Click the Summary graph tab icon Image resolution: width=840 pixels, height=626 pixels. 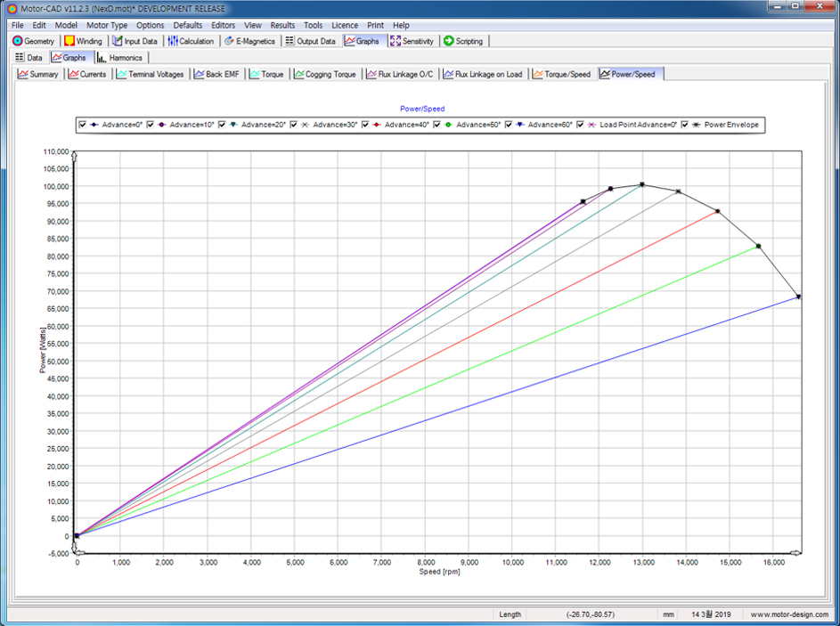23,74
